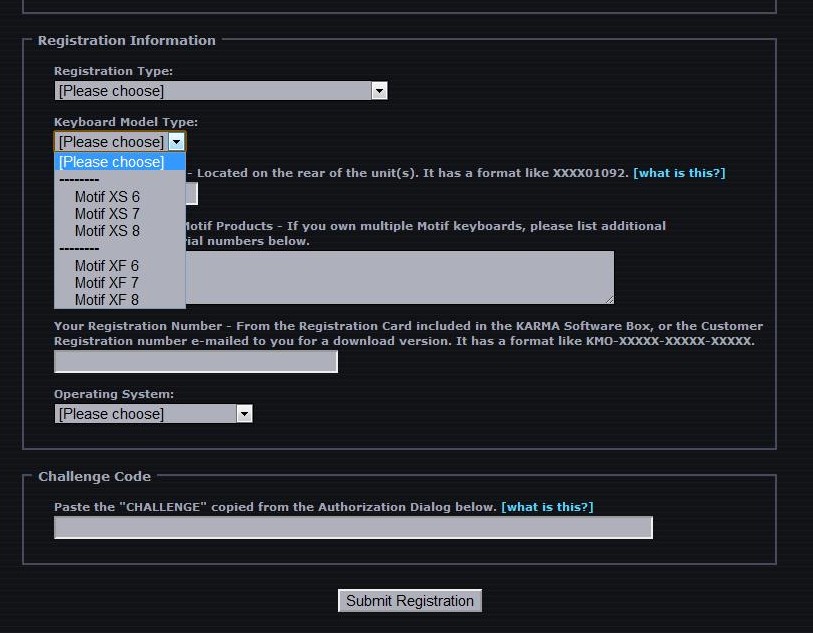The image size is (813, 633).
Task: Select Motif XS 6 from the list
Action: click(x=107, y=197)
